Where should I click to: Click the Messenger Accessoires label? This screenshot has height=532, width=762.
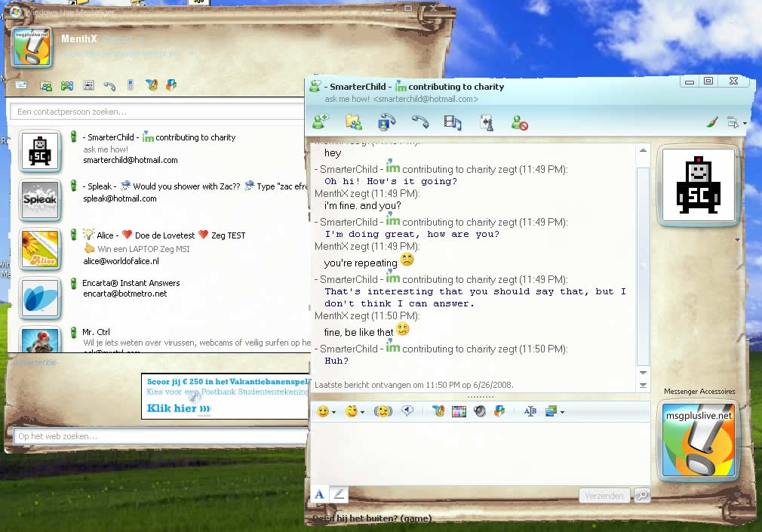pos(699,392)
